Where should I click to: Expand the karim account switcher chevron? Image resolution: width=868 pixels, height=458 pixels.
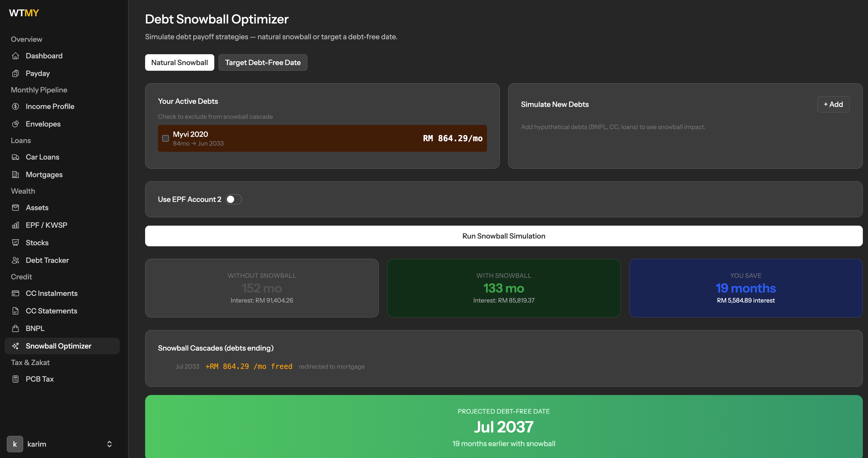pyautogui.click(x=109, y=444)
